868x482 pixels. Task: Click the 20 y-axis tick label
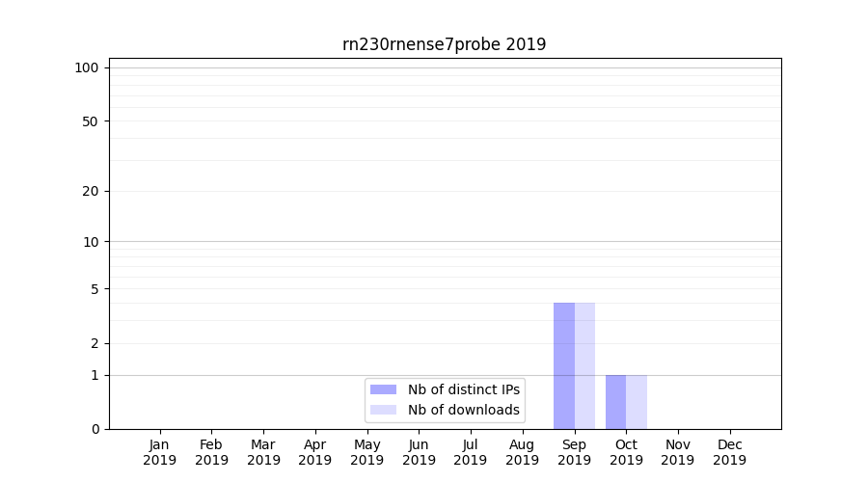[x=91, y=191]
